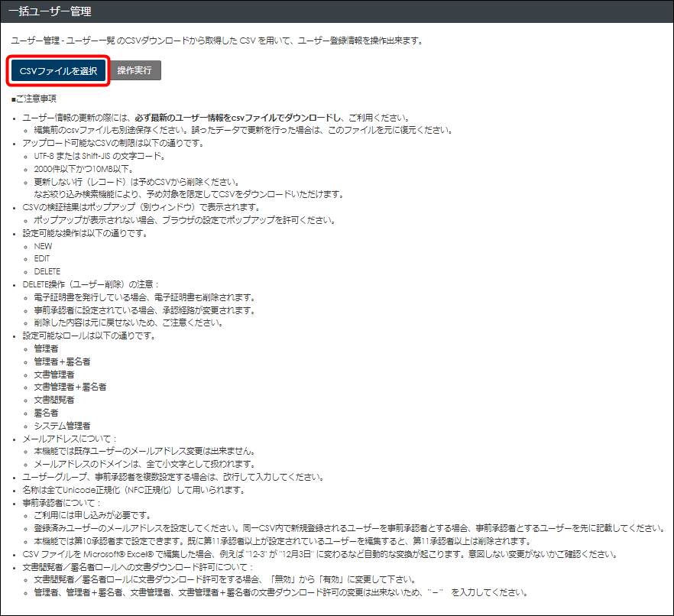Screen dimensions: 674x616
Task: Click the 文書管理者 role entry
Action: coord(53,374)
